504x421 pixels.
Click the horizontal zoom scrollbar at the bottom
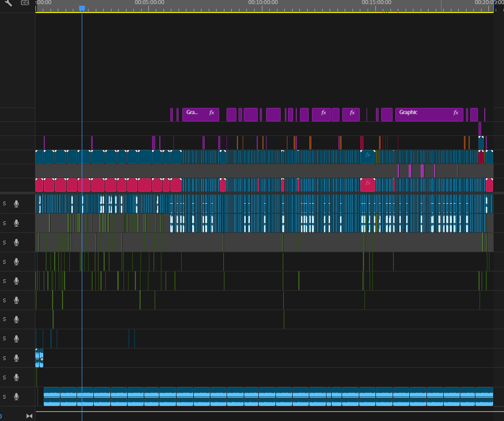[264, 411]
